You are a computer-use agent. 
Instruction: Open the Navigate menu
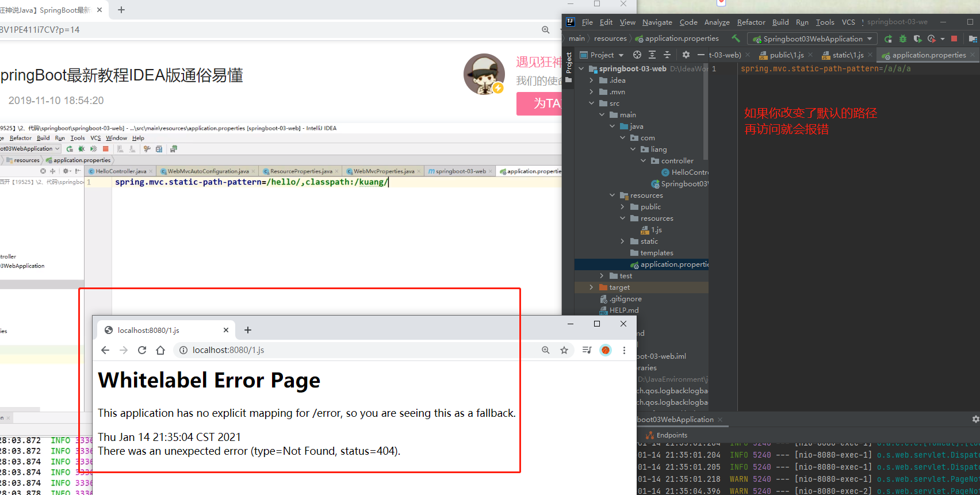tap(657, 22)
